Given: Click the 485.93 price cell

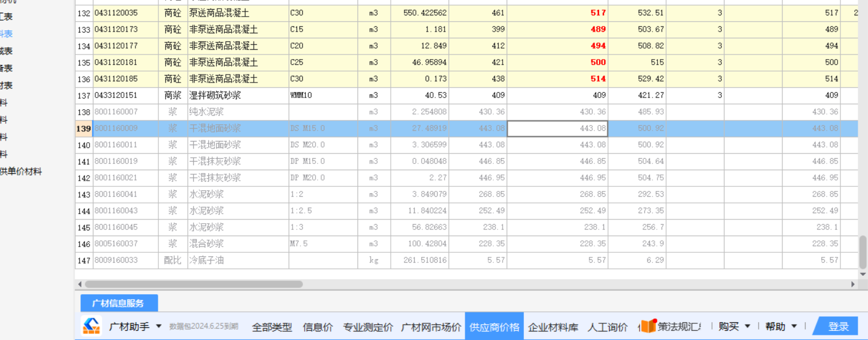Looking at the screenshot, I should point(637,112).
